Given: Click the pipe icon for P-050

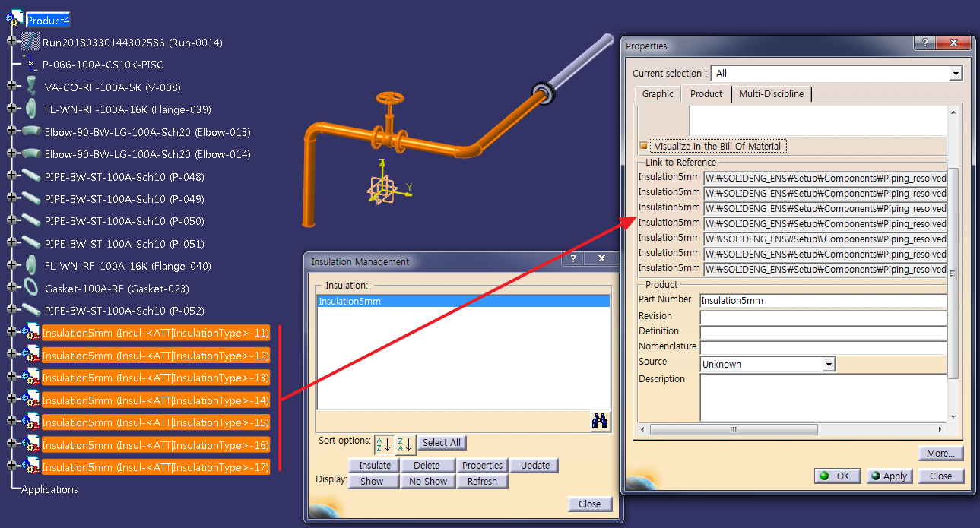Looking at the screenshot, I should (x=31, y=220).
